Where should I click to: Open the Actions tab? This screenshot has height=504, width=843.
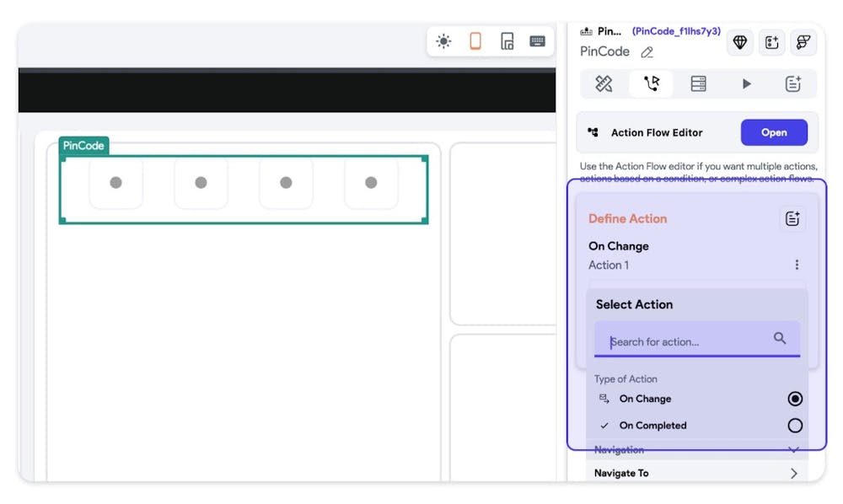(x=651, y=83)
